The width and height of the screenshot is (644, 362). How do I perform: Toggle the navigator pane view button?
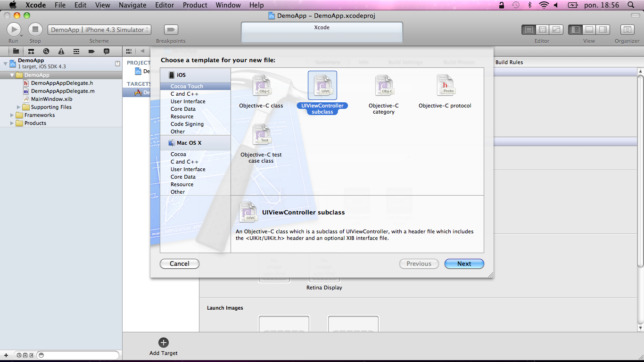(x=575, y=30)
